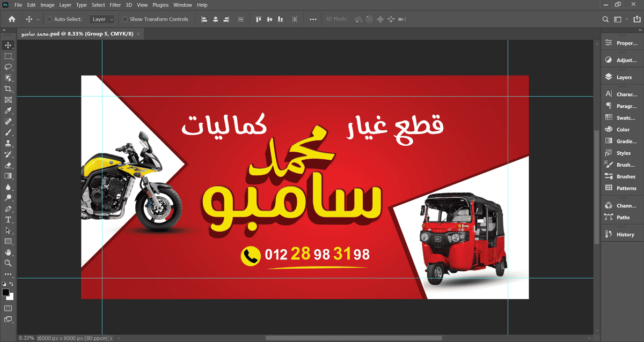The image size is (644, 342).
Task: Open the Layer menu
Action: tap(65, 5)
